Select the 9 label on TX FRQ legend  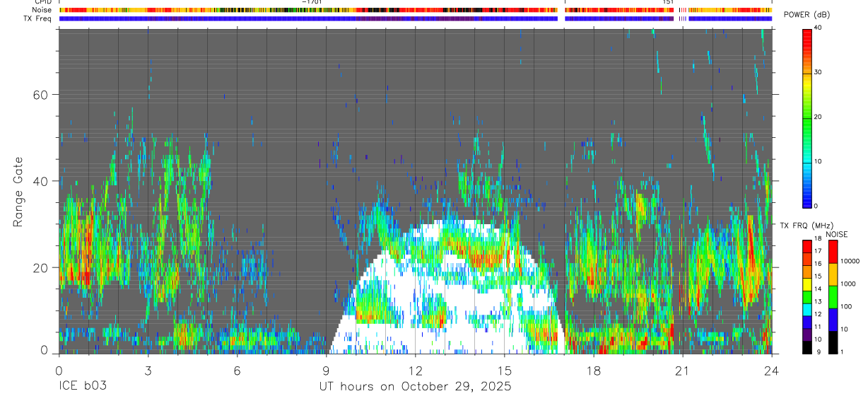pos(818,351)
